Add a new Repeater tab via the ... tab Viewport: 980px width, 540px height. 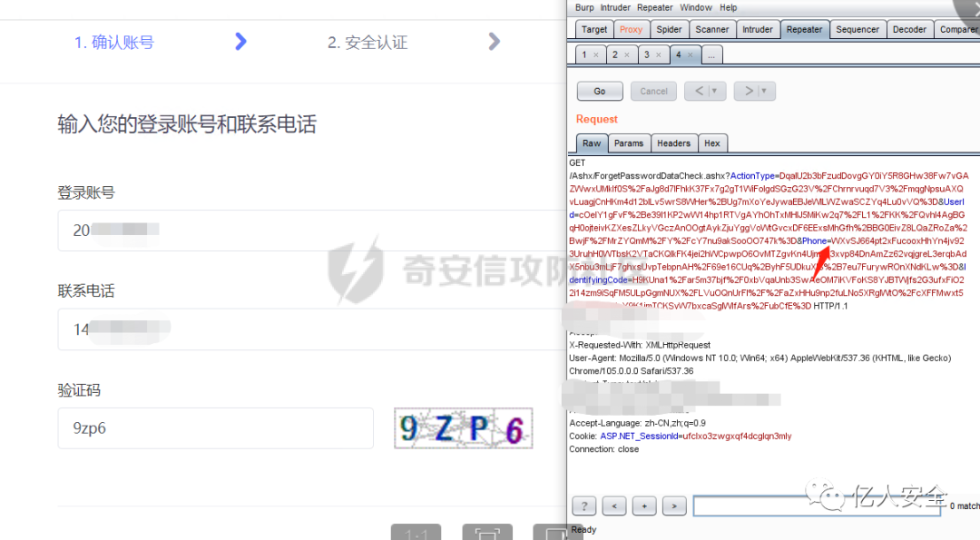coord(711,55)
